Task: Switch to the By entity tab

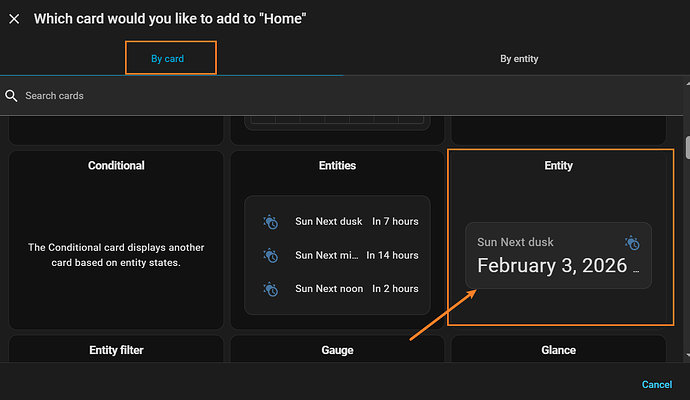Action: [x=519, y=59]
